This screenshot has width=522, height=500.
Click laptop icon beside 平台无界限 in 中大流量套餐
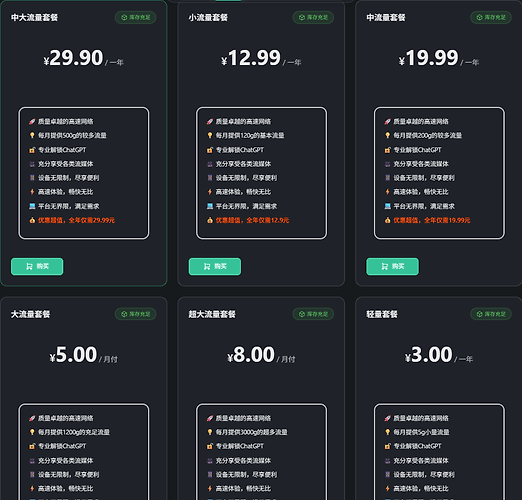(x=32, y=206)
